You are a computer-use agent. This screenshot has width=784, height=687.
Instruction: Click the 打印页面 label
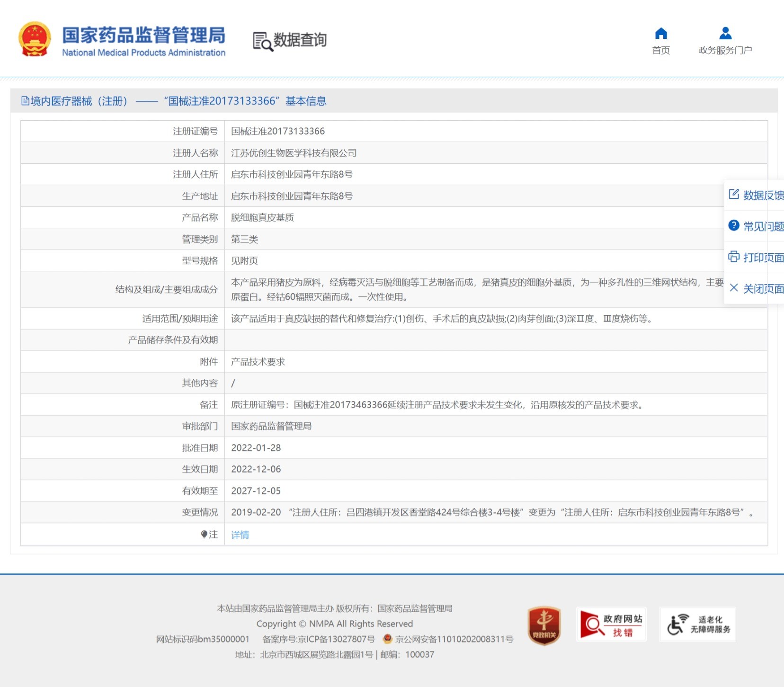click(763, 258)
